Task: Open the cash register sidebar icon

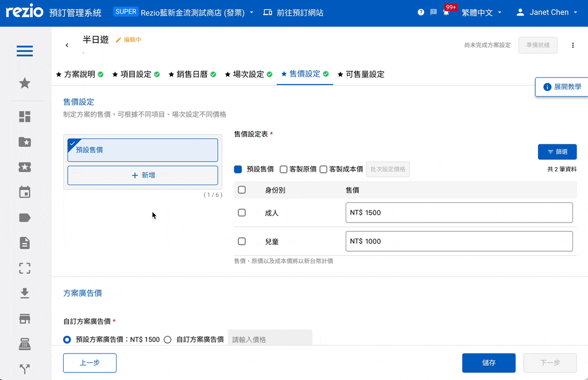Action: 25,344
